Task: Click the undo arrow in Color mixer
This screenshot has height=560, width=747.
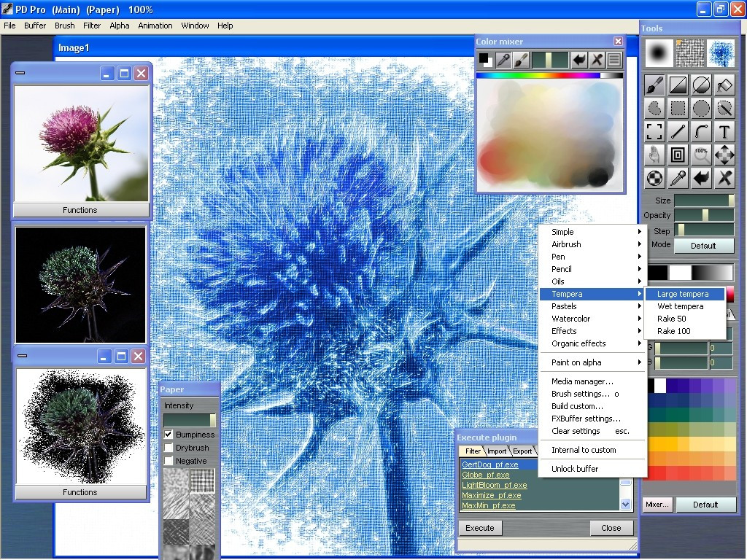Action: 578,60
